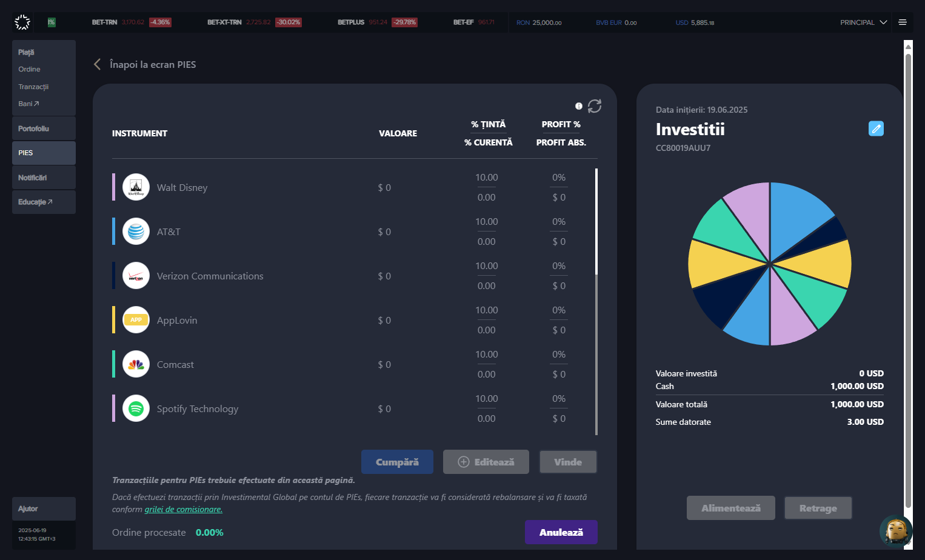
Task: Click the Anulează button
Action: click(x=561, y=532)
